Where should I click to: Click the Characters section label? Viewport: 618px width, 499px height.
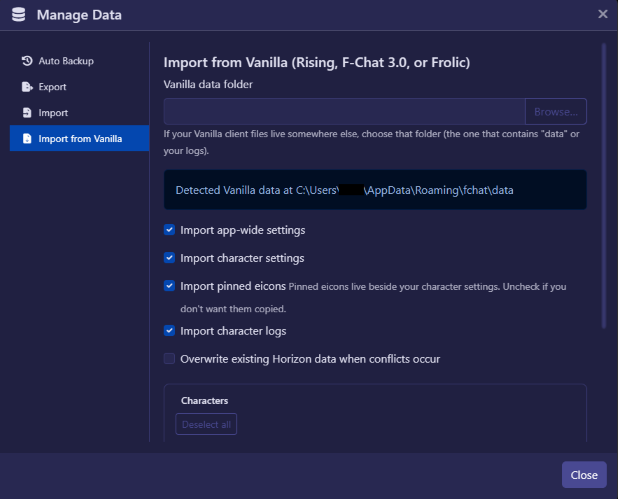coord(205,400)
